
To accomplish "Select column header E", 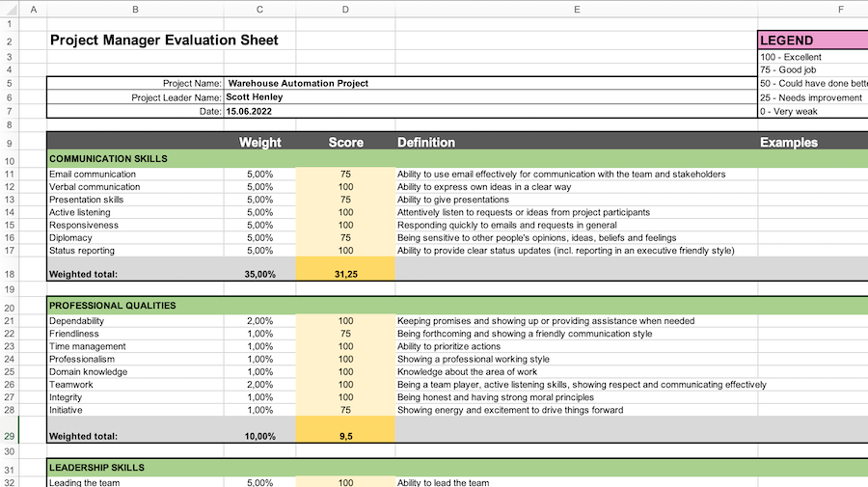I will click(577, 10).
